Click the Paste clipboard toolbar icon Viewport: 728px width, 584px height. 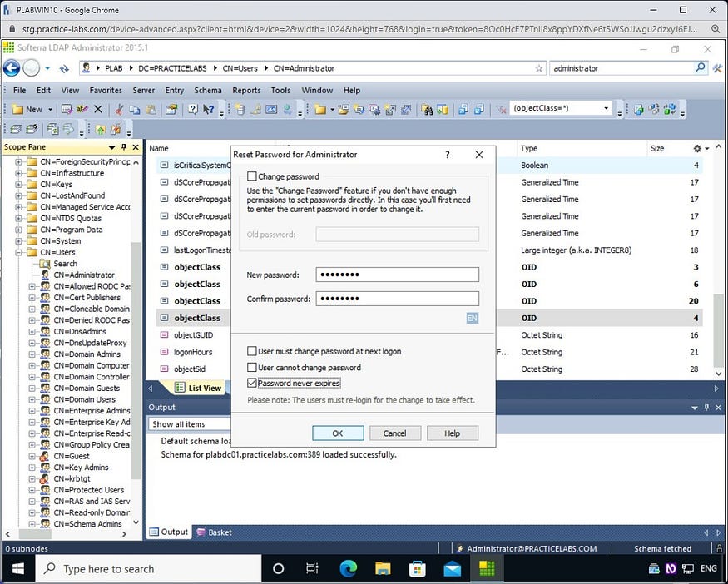pos(151,109)
